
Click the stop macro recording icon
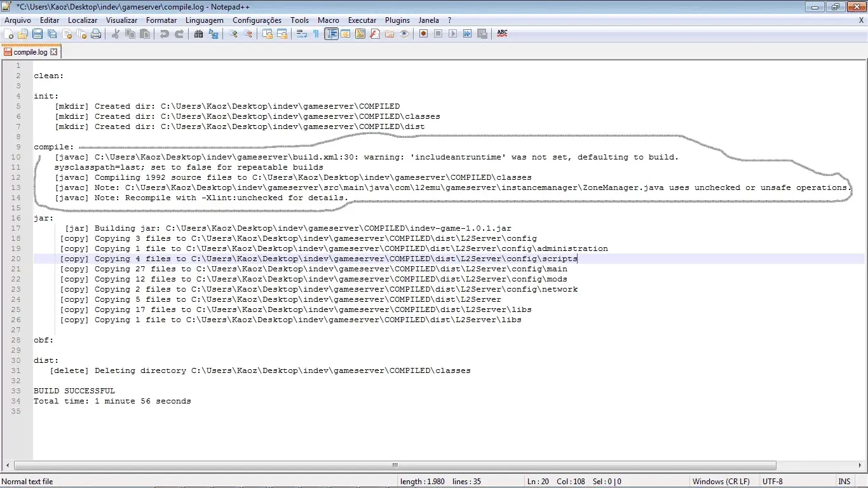(438, 34)
